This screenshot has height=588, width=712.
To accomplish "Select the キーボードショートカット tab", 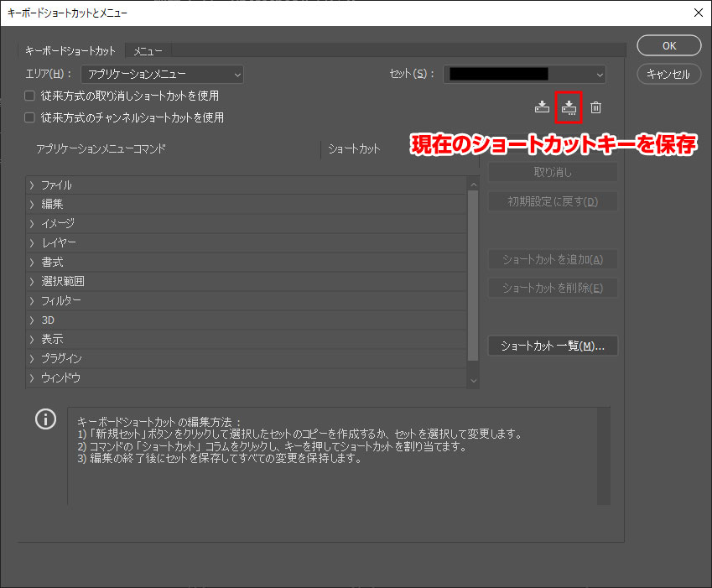I will [x=70, y=51].
